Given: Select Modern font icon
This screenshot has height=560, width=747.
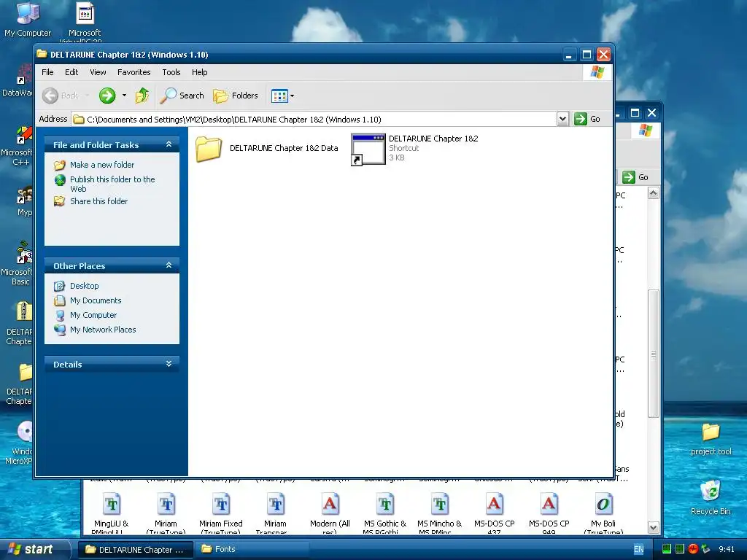Looking at the screenshot, I should click(x=330, y=513).
